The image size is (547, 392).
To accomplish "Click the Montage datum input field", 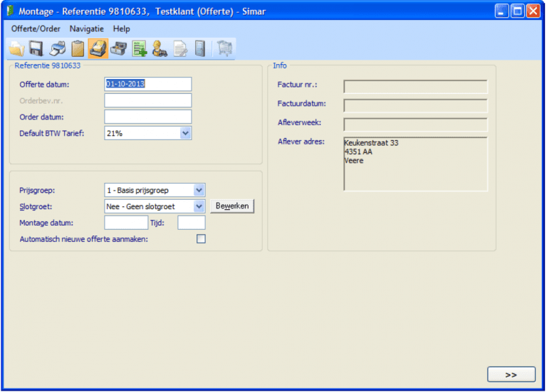I will pyautogui.click(x=125, y=223).
